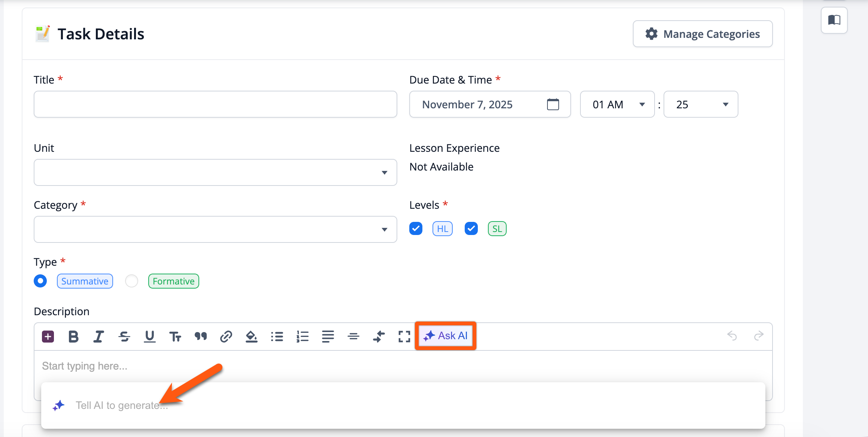868x437 pixels.
Task: Apply italic formatting in editor
Action: (x=98, y=337)
